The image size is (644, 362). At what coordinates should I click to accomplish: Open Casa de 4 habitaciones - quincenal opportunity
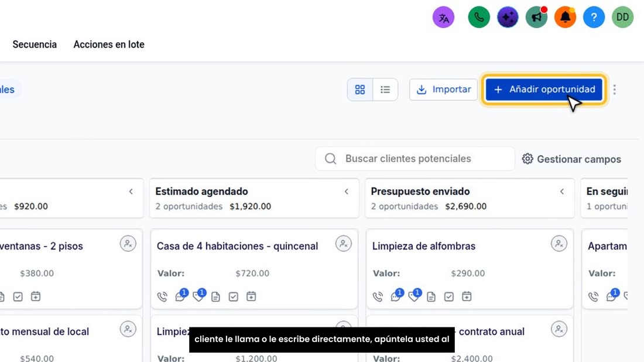tap(237, 246)
